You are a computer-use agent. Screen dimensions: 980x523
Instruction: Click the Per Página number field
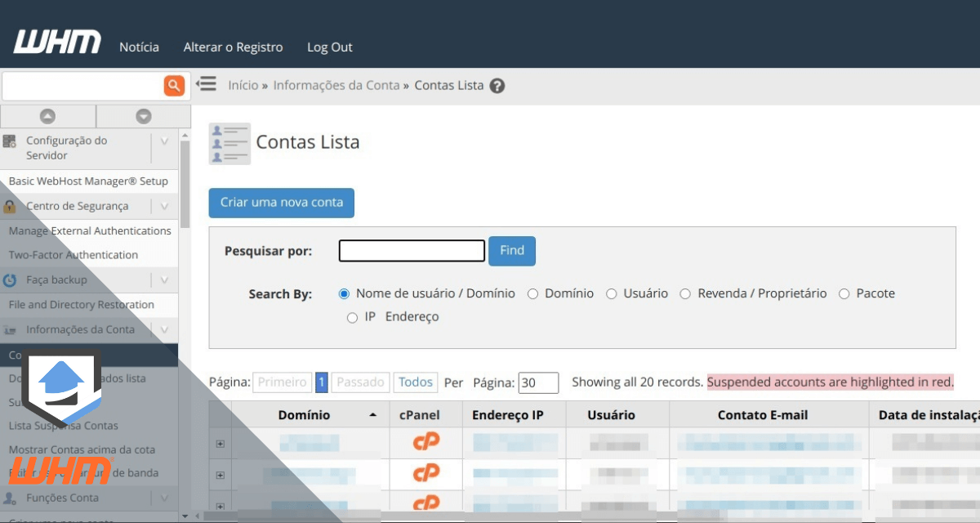538,382
